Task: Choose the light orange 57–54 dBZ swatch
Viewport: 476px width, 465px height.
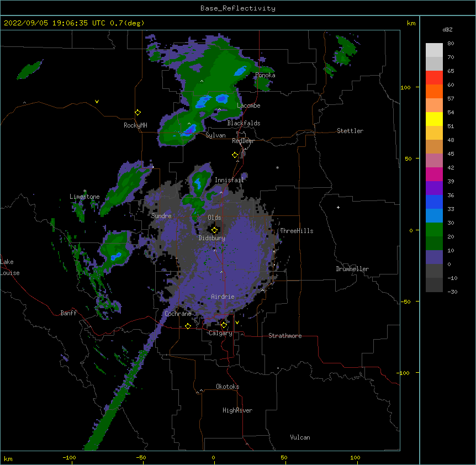Action: point(434,105)
